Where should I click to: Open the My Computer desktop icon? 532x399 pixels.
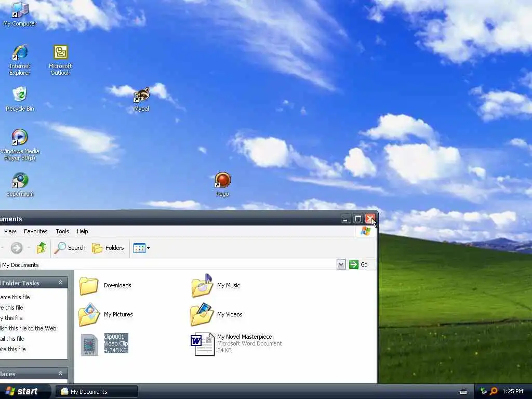(x=20, y=13)
